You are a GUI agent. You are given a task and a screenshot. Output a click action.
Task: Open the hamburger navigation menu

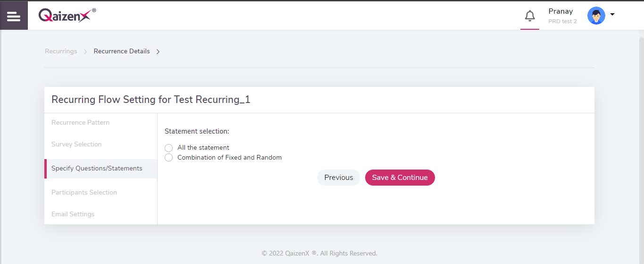click(14, 16)
